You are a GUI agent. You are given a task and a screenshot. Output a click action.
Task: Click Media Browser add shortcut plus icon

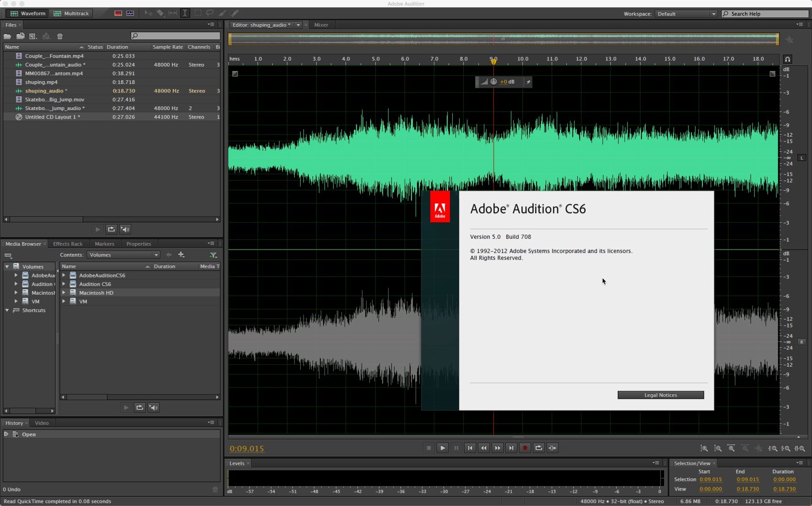[181, 255]
